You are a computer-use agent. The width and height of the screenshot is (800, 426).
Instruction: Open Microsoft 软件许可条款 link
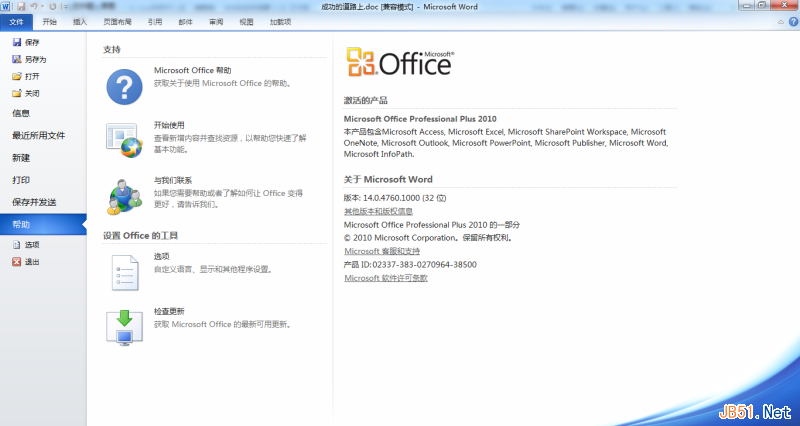pos(386,278)
